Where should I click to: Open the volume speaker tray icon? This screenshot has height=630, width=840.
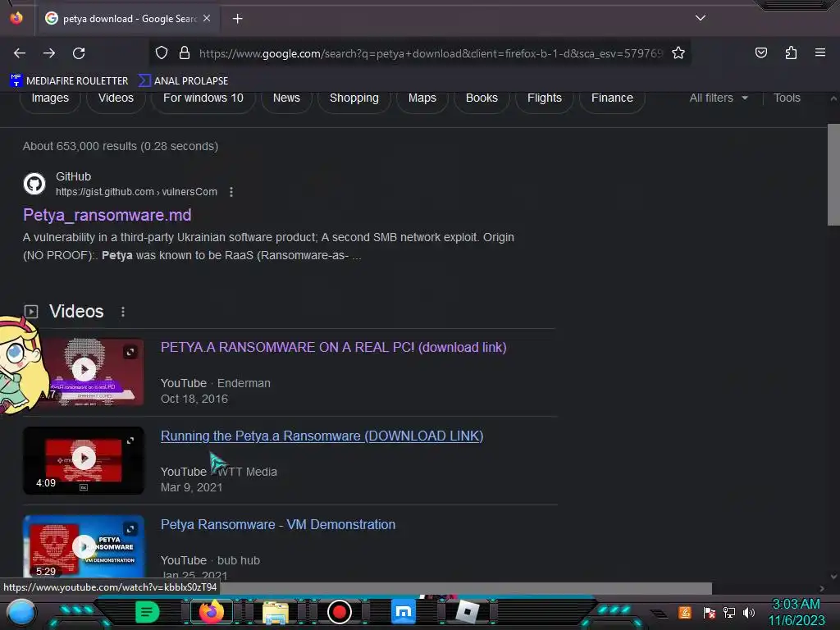coord(748,612)
